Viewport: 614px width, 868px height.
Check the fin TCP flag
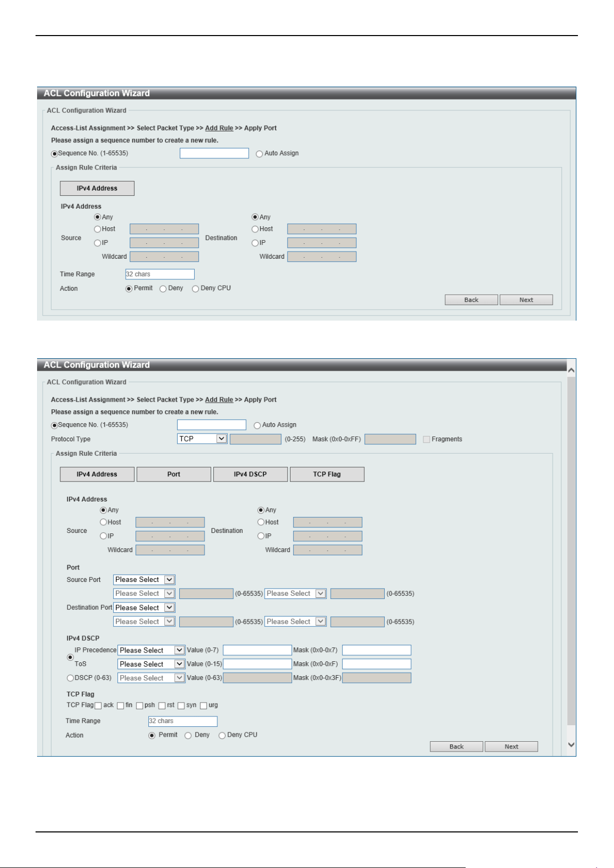[121, 706]
